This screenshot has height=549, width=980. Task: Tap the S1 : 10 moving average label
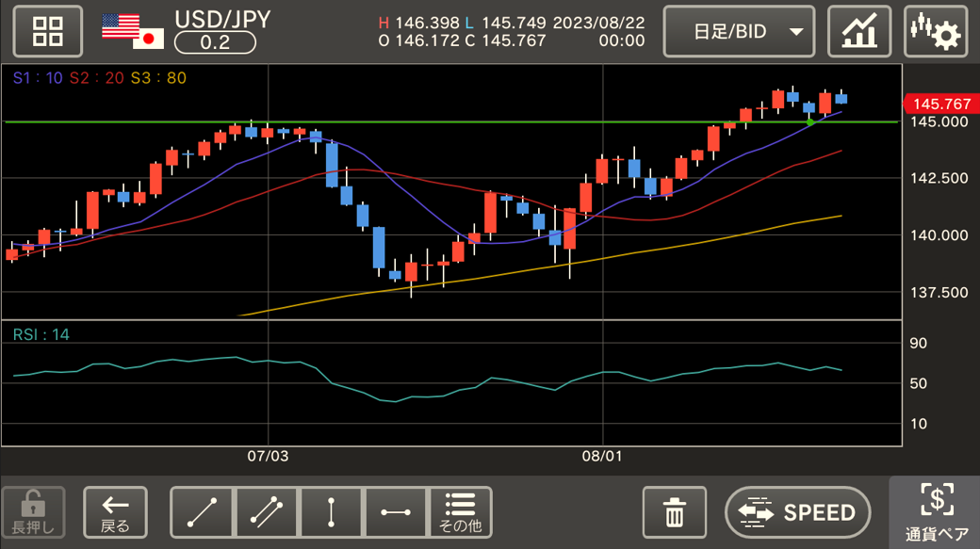coord(38,78)
